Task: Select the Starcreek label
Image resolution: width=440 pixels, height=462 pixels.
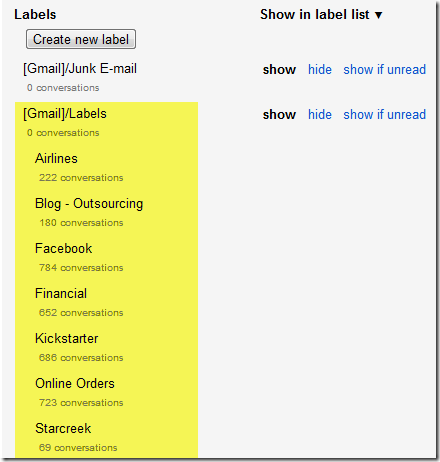Action: [63, 428]
